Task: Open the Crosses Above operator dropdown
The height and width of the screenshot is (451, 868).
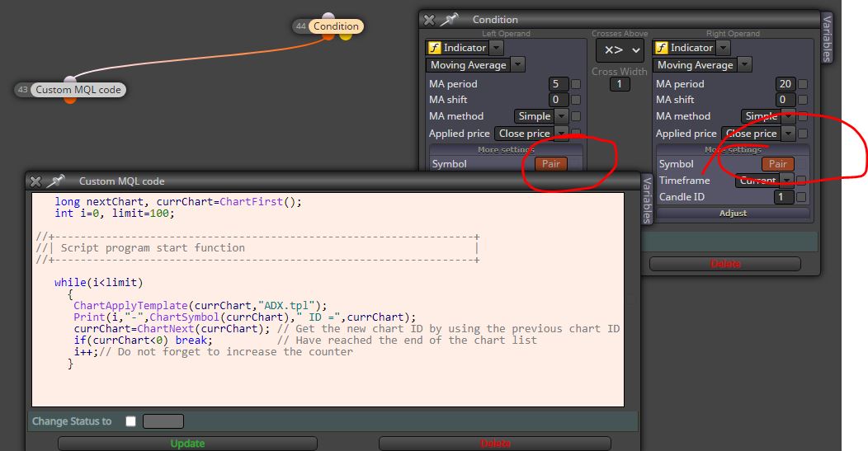Action: coord(620,50)
